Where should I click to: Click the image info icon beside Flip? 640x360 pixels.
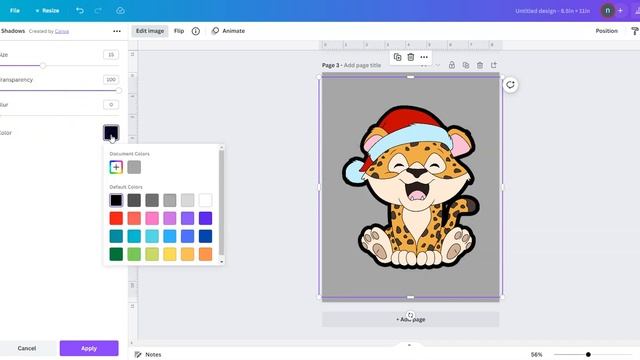[x=196, y=31]
